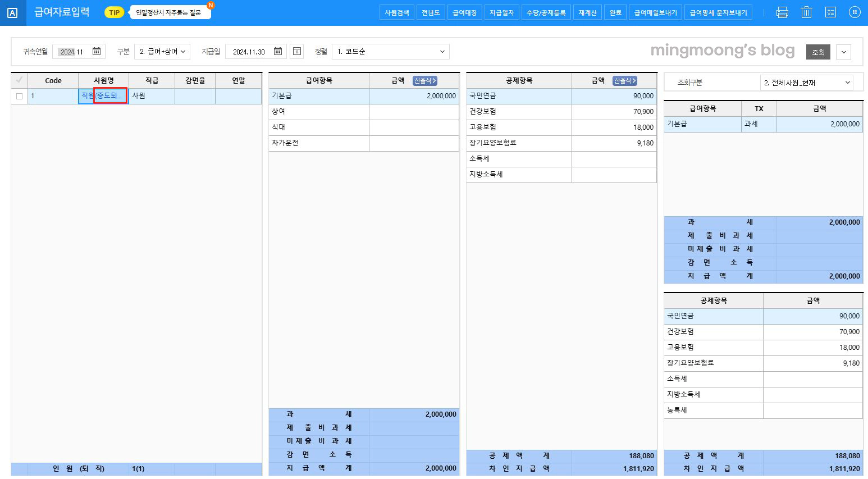Viewport: 868px width, 479px height.
Task: Open the 정렬 dropdown showing 코드순
Action: click(391, 52)
